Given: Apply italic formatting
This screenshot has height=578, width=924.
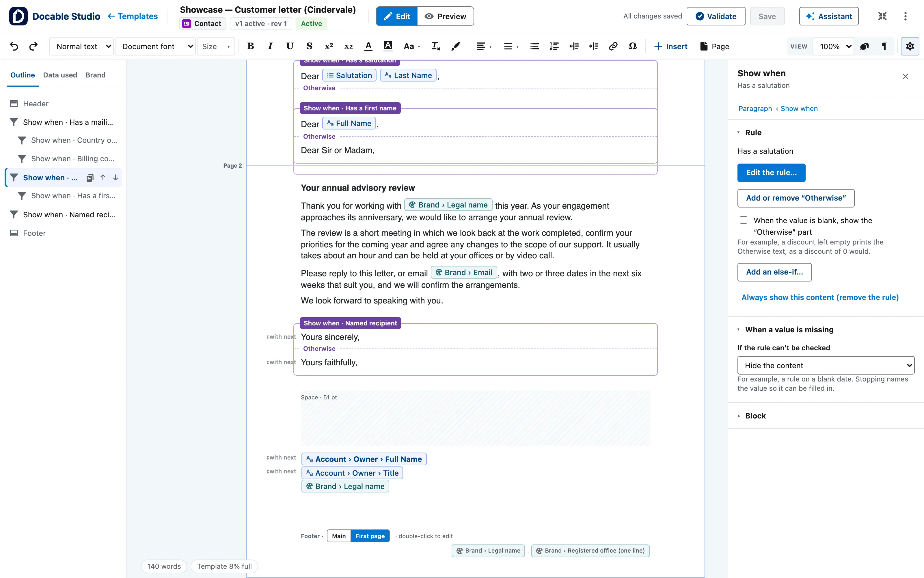Looking at the screenshot, I should (x=270, y=46).
